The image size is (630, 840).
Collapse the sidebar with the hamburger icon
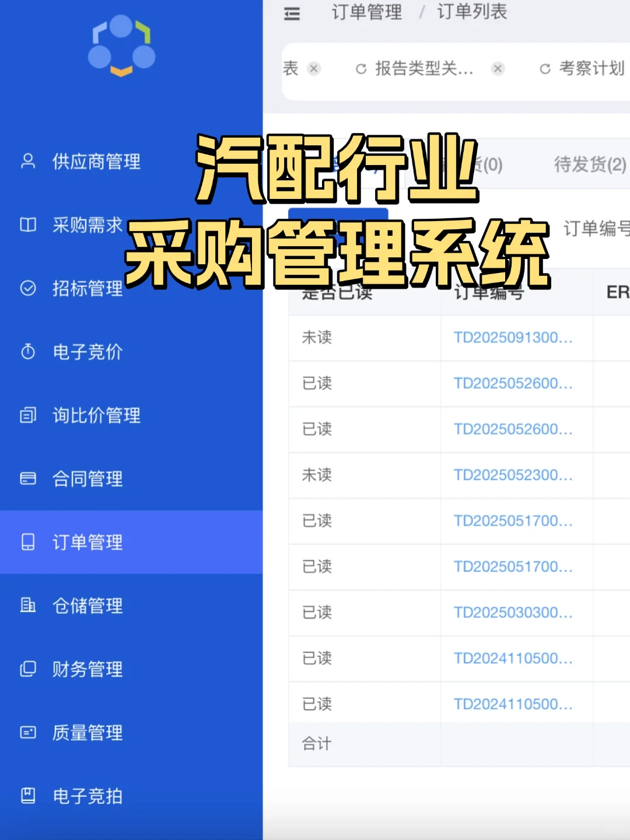pos(292,13)
